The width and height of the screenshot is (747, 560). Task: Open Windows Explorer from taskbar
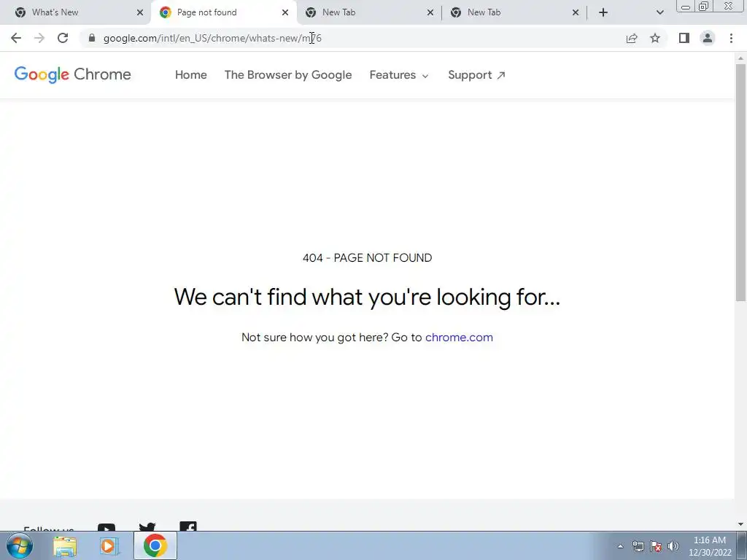(x=65, y=545)
